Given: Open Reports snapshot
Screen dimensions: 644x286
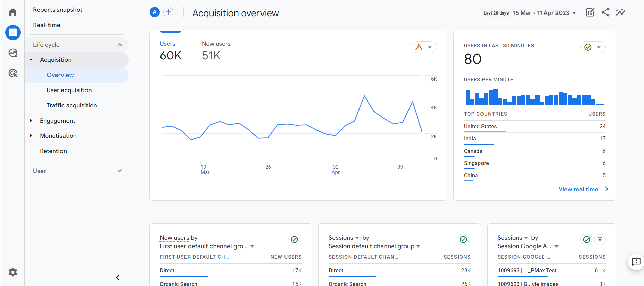Looking at the screenshot, I should pos(58,10).
